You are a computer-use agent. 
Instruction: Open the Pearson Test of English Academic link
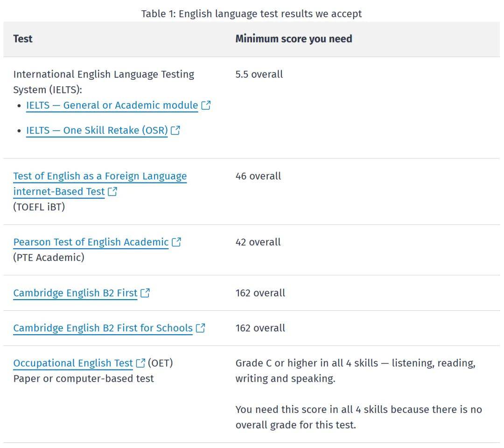click(91, 242)
